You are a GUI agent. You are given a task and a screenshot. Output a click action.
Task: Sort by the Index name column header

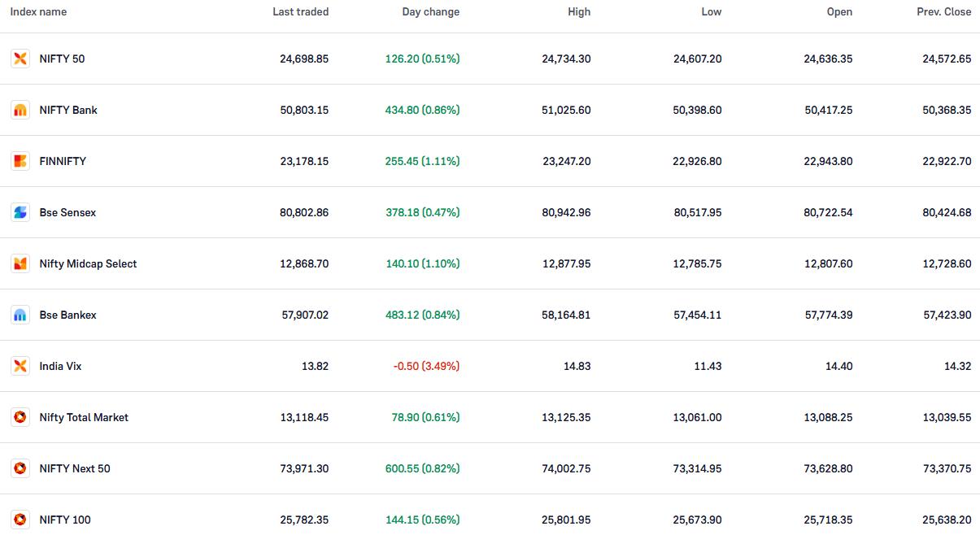[x=38, y=12]
